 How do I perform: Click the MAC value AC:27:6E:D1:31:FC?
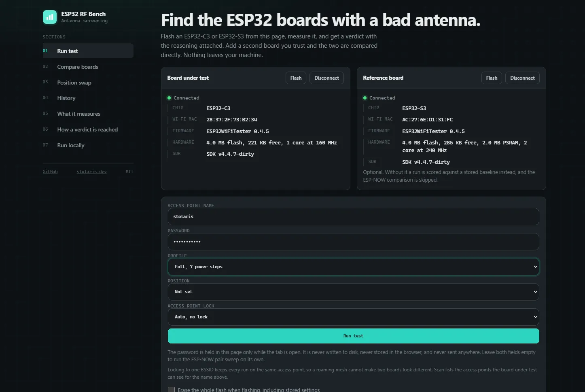click(x=427, y=120)
